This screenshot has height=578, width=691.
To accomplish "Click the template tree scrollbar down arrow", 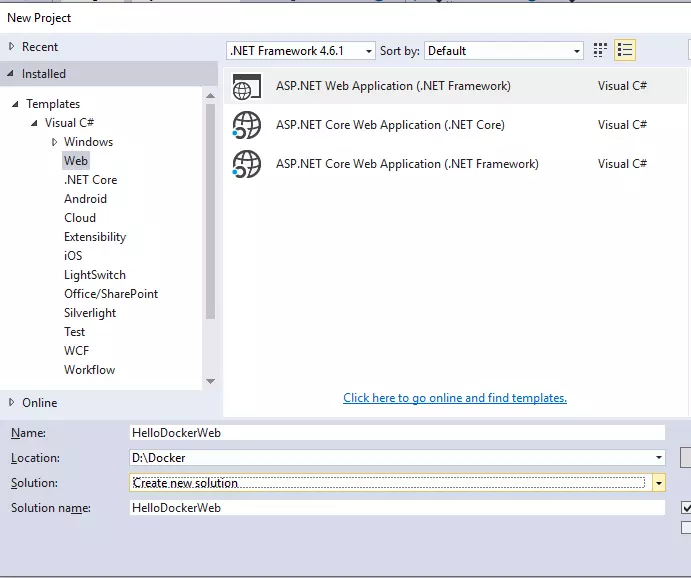I will click(210, 381).
